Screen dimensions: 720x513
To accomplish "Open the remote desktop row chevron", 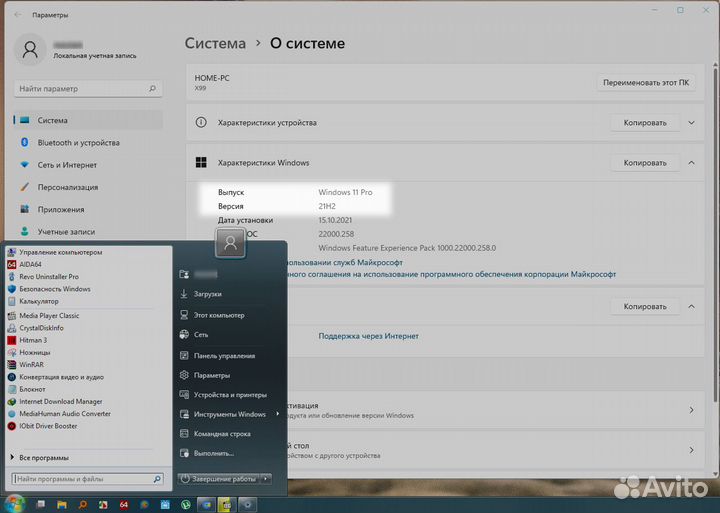I will pos(691,450).
